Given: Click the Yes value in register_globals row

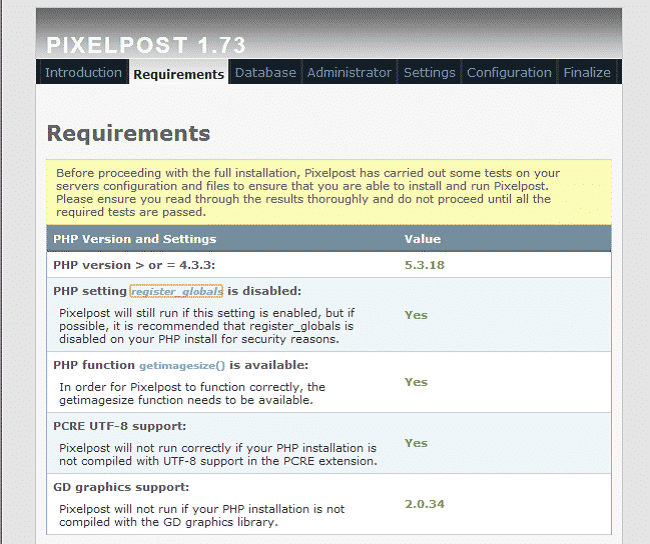Looking at the screenshot, I should tap(415, 315).
